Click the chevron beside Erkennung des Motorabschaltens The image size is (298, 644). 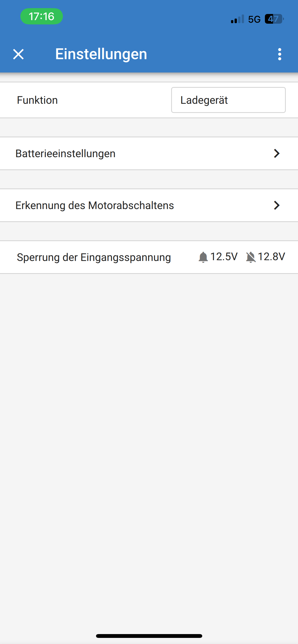point(277,206)
